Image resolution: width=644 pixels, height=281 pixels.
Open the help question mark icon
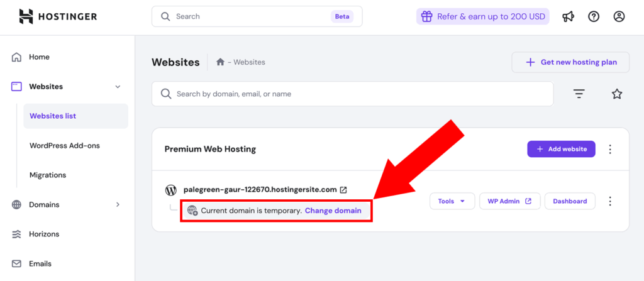click(594, 16)
